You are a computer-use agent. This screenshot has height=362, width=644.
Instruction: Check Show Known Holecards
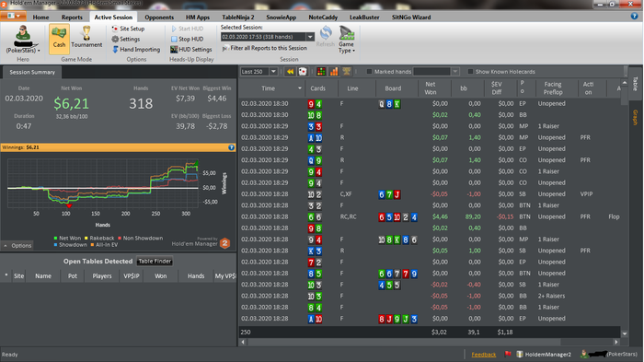pyautogui.click(x=471, y=72)
